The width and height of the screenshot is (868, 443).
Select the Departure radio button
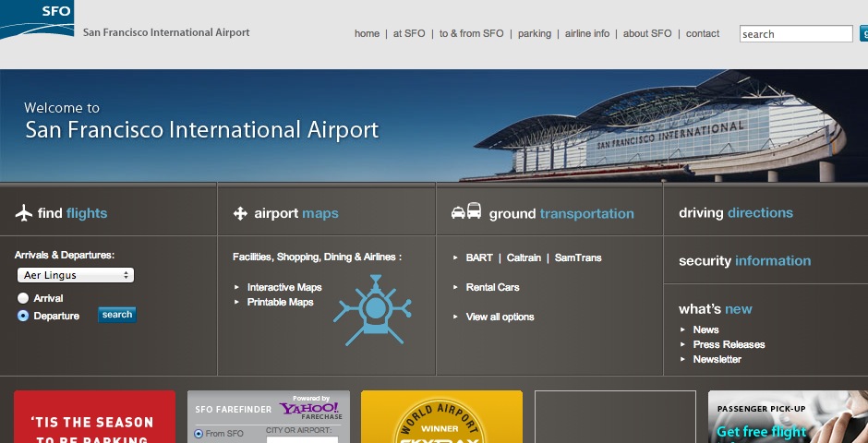(23, 316)
